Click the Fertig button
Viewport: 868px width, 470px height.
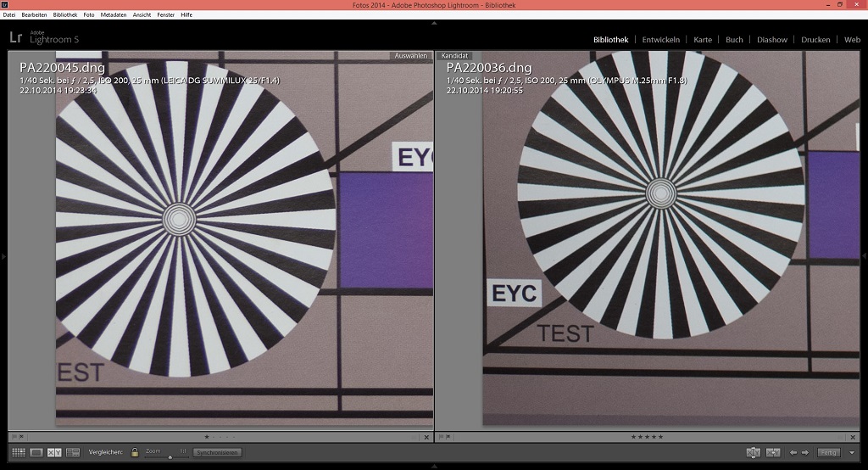[x=829, y=453]
